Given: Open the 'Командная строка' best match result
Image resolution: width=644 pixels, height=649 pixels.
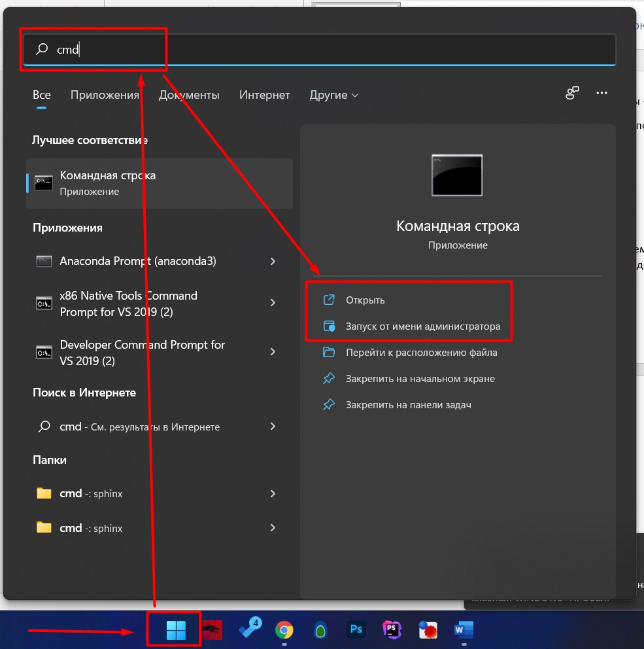Looking at the screenshot, I should click(160, 183).
